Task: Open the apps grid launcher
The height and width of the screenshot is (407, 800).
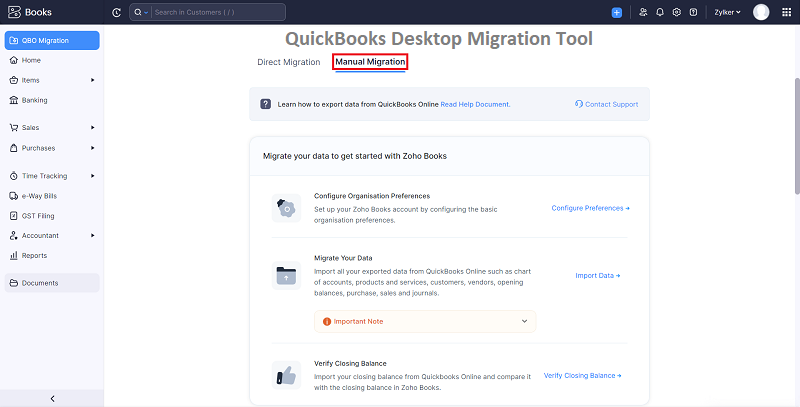Action: (786, 12)
